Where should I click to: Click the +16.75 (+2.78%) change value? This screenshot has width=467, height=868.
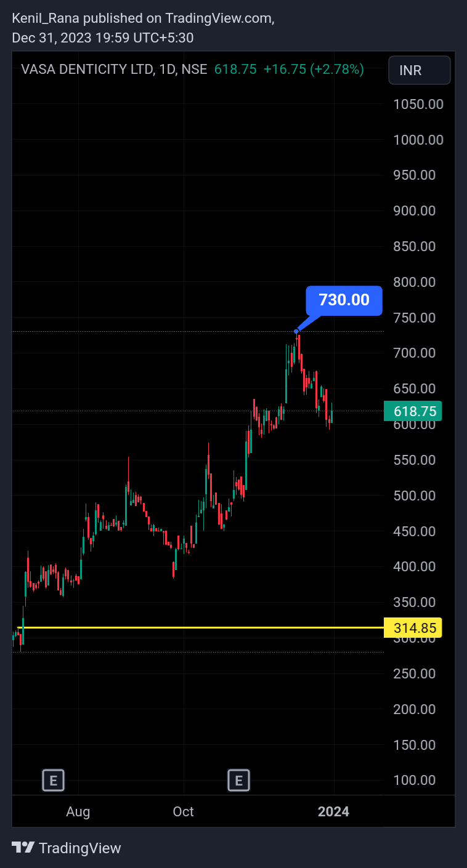click(314, 70)
